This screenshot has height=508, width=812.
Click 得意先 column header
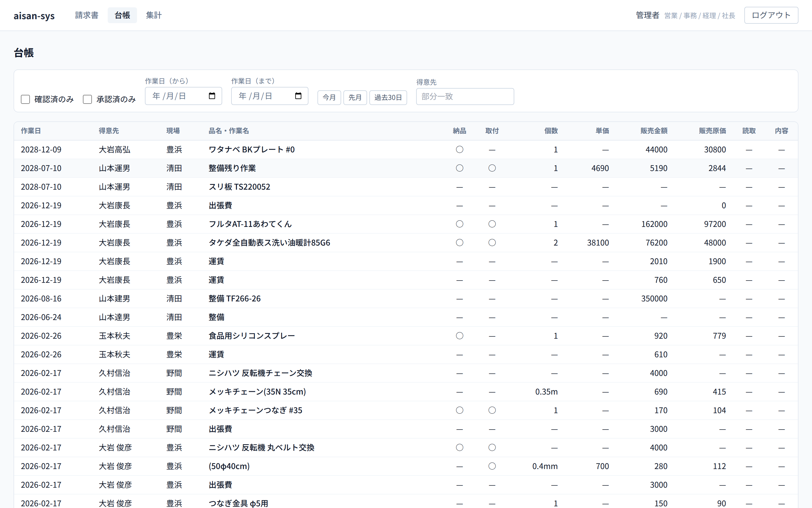click(x=109, y=131)
